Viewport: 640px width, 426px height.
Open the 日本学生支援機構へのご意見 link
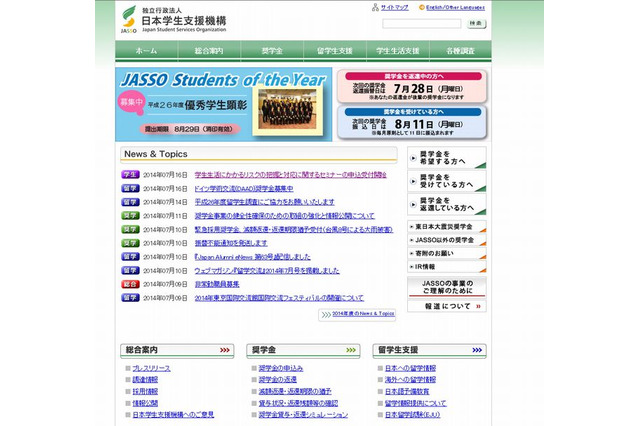[173, 415]
